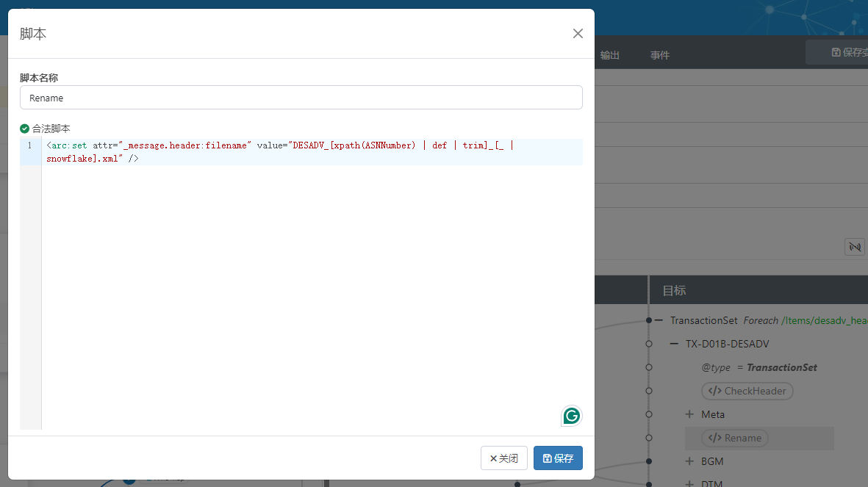The image size is (868, 487).
Task: Click the 保存 save button in dialog
Action: (558, 458)
